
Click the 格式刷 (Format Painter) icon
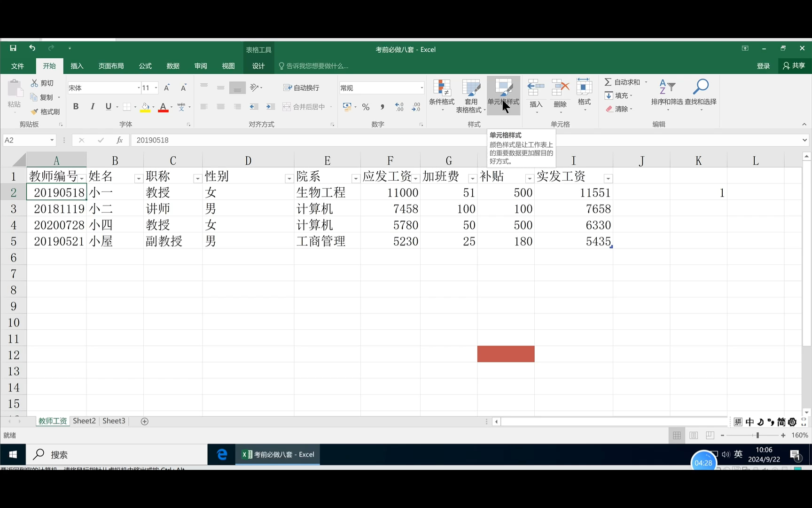pos(45,111)
